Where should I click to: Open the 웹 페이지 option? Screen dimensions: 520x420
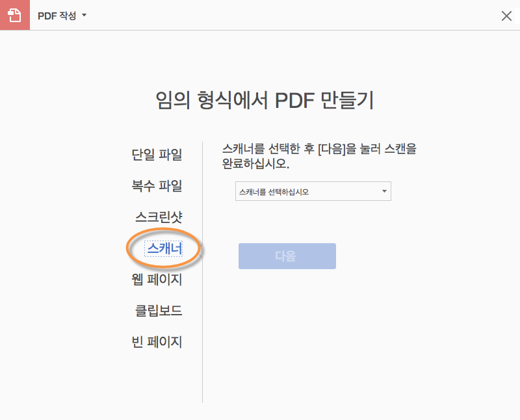click(x=157, y=280)
